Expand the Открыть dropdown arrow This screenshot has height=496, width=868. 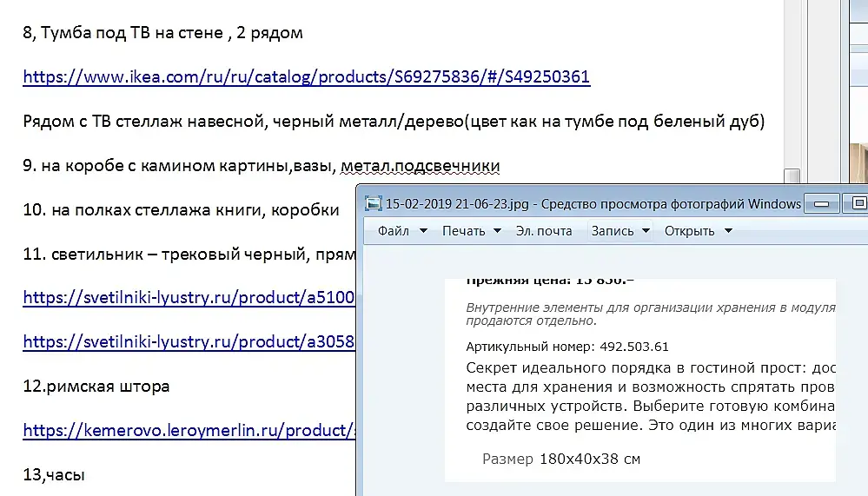pos(728,231)
